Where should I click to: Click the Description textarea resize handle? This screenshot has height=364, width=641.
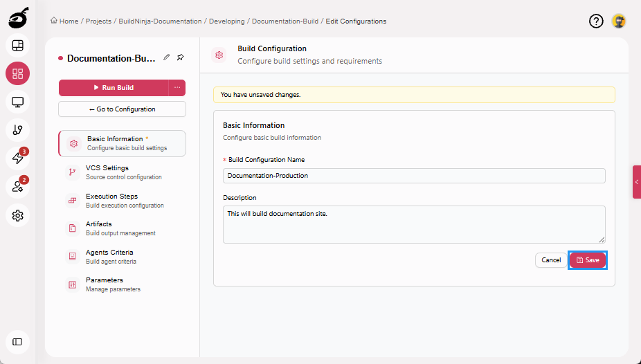[602, 240]
